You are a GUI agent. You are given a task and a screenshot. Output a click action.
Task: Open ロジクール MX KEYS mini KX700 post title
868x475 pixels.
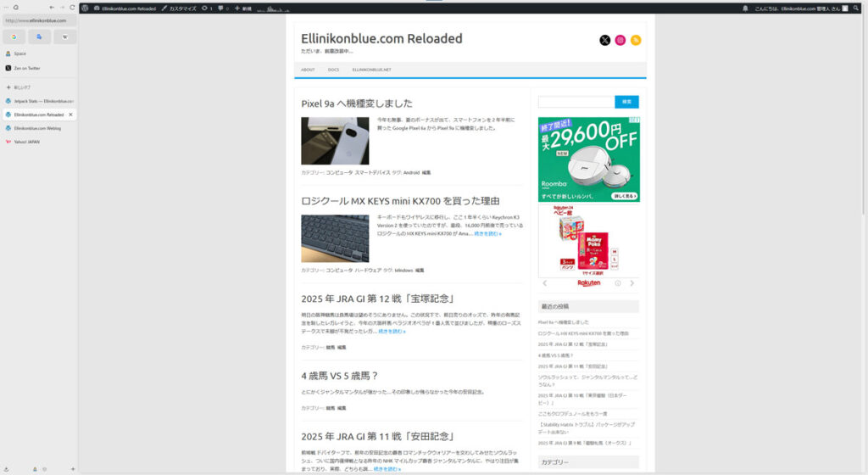[x=400, y=201]
